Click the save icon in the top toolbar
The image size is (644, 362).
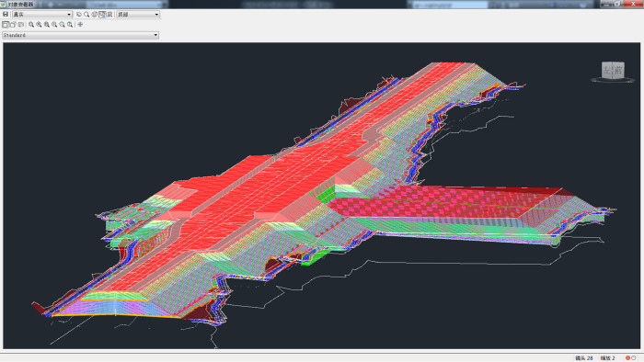[x=6, y=15]
